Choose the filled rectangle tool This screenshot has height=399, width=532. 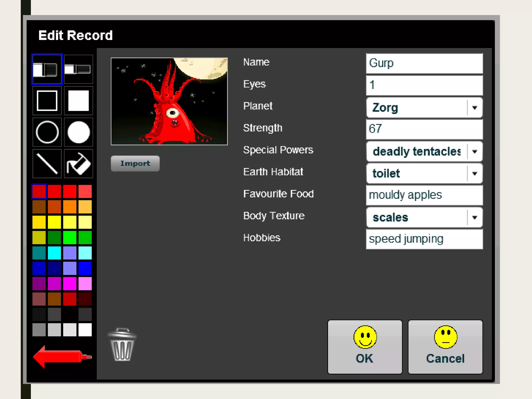(x=78, y=101)
